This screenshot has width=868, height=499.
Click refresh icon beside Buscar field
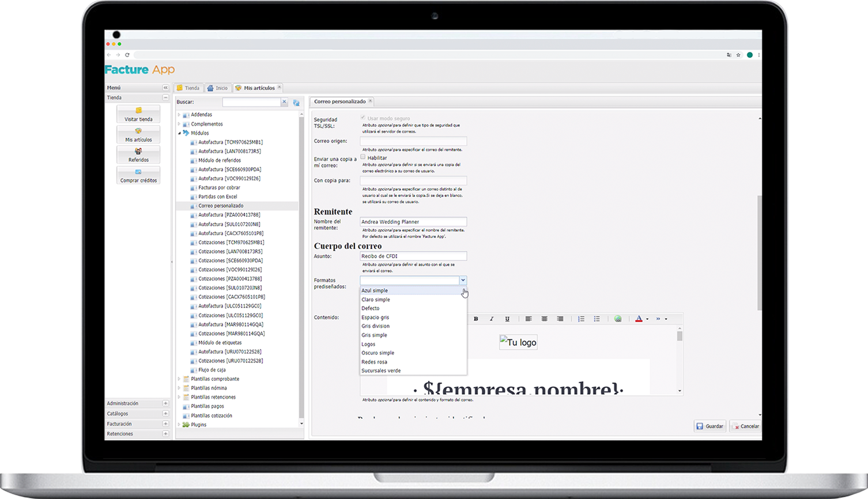click(x=296, y=103)
